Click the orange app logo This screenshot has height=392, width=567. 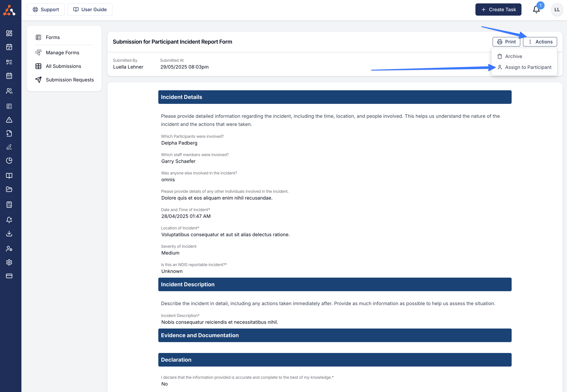tap(9, 10)
